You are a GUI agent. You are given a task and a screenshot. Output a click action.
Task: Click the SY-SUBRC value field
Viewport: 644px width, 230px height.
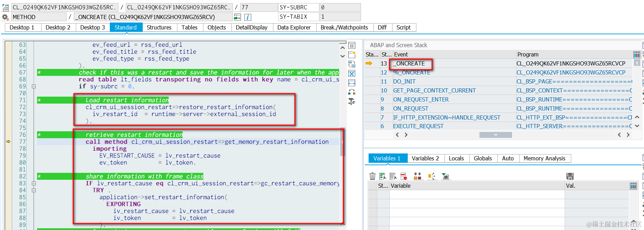click(340, 7)
